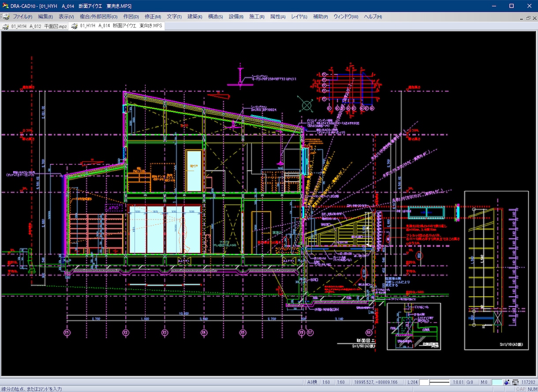538x392 pixels.
Task: Open the 修正(M) menu
Action: (153, 17)
